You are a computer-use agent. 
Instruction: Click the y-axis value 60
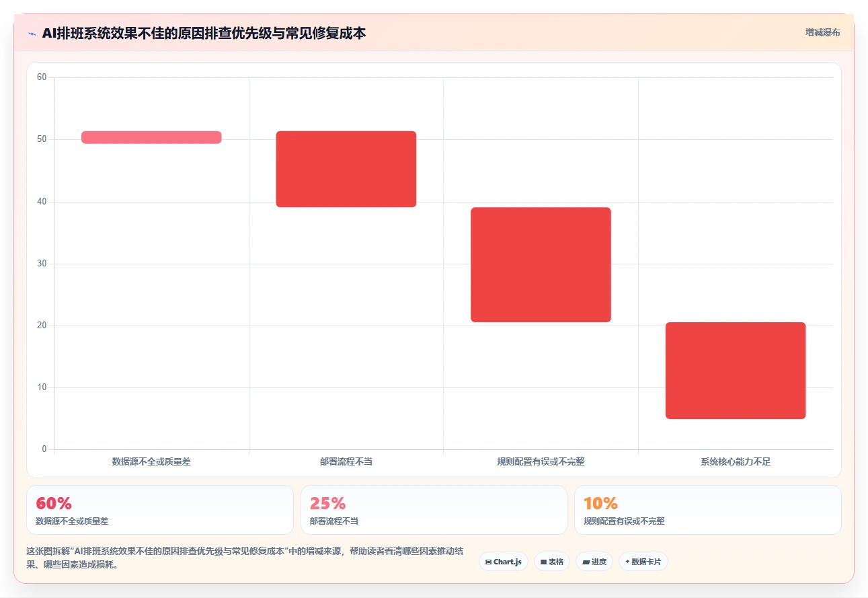42,77
